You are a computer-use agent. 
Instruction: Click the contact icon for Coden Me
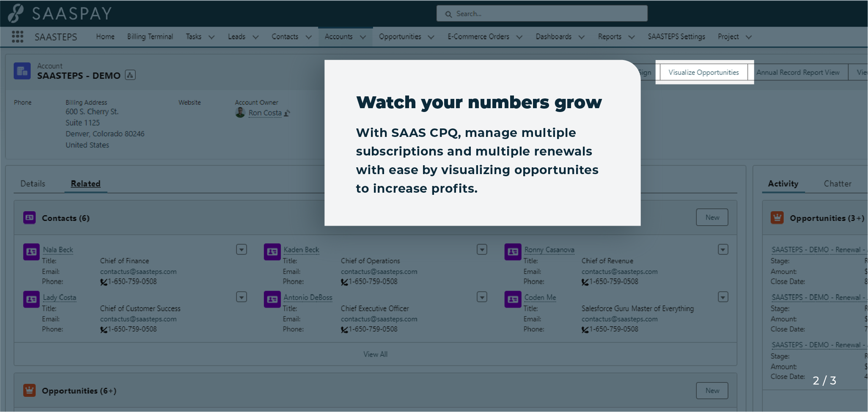coord(513,300)
